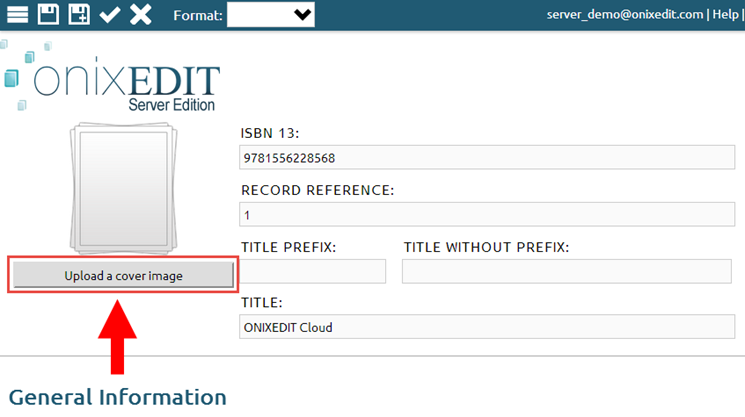Open the Format dropdown
The image size is (745, 417).
click(270, 15)
